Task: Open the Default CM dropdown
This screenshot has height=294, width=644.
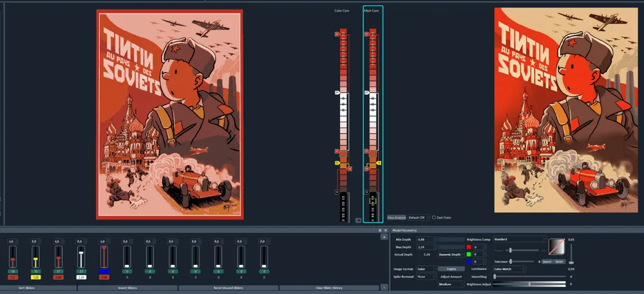Action: [418, 217]
